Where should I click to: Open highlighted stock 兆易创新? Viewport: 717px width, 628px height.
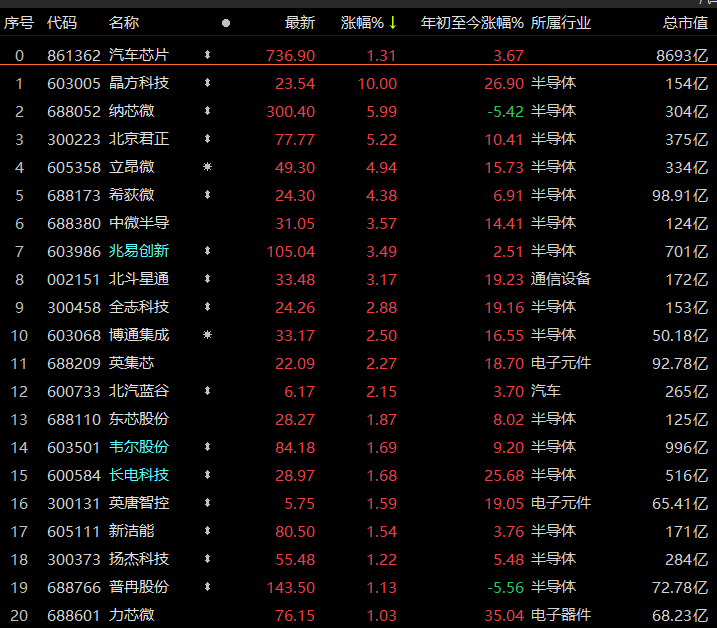pyautogui.click(x=139, y=251)
